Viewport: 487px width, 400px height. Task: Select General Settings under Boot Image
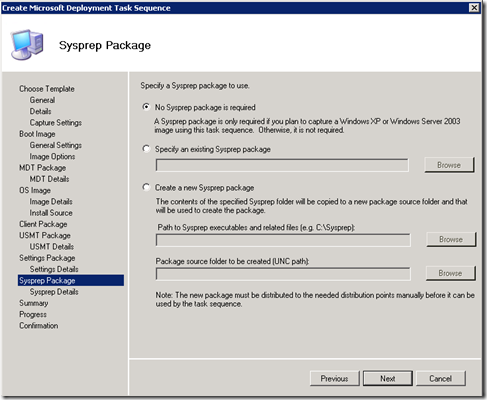(56, 145)
